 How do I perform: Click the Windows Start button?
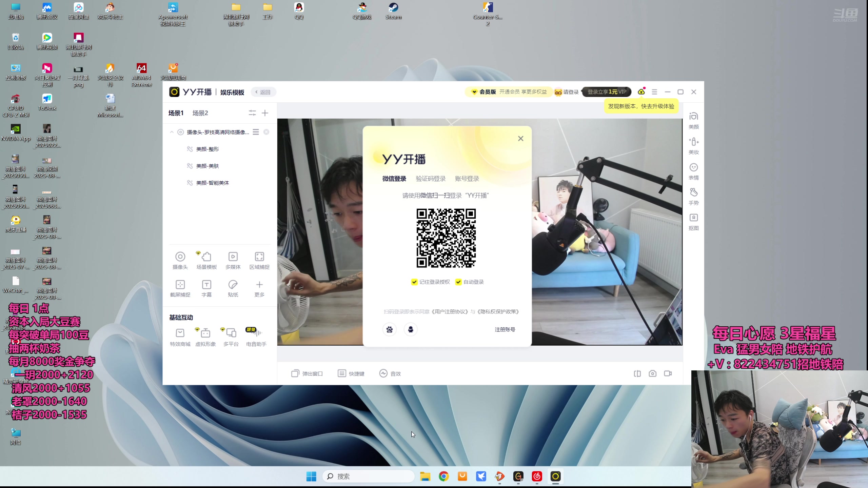(311, 476)
